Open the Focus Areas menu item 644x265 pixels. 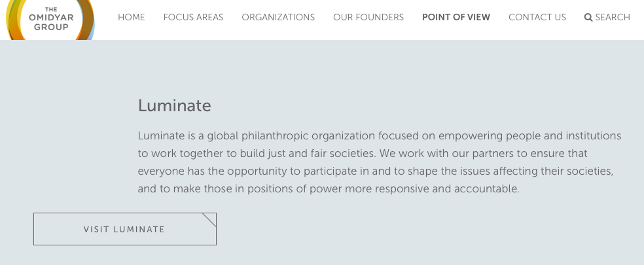coord(194,17)
